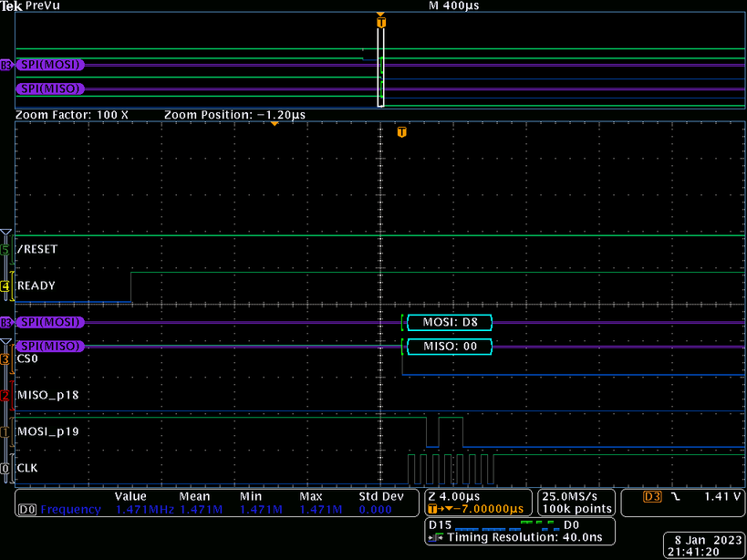Select the orange zoom position triangle marker
The image size is (747, 560).
click(x=274, y=124)
